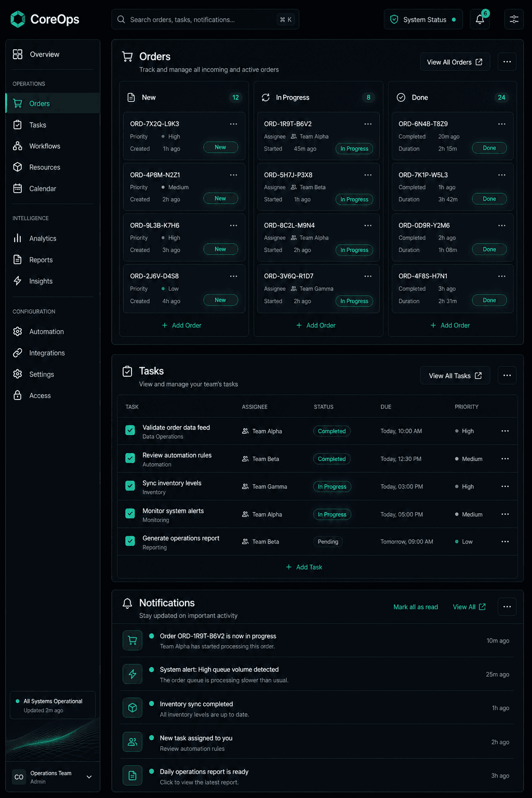Open the Overview page in sidebar
Viewport: 532px width, 798px height.
coord(52,54)
